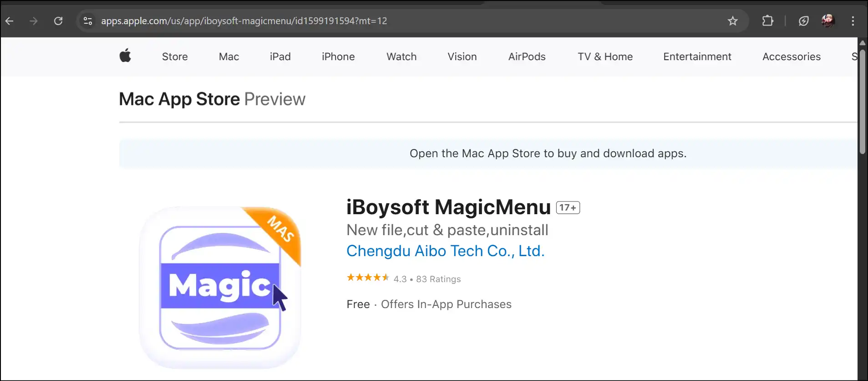This screenshot has width=868, height=381.
Task: Click "New file,cut & paste,uninstall" subtitle
Action: point(447,230)
